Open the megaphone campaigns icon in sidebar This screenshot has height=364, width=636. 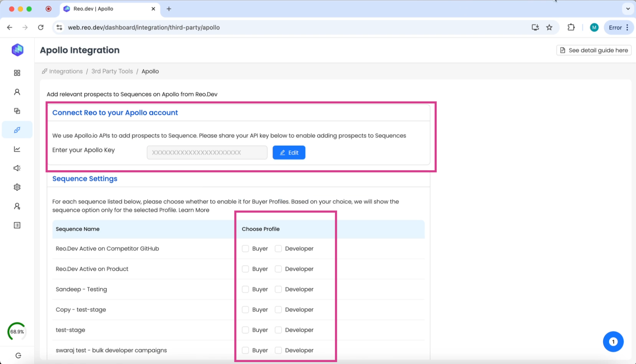(x=17, y=168)
